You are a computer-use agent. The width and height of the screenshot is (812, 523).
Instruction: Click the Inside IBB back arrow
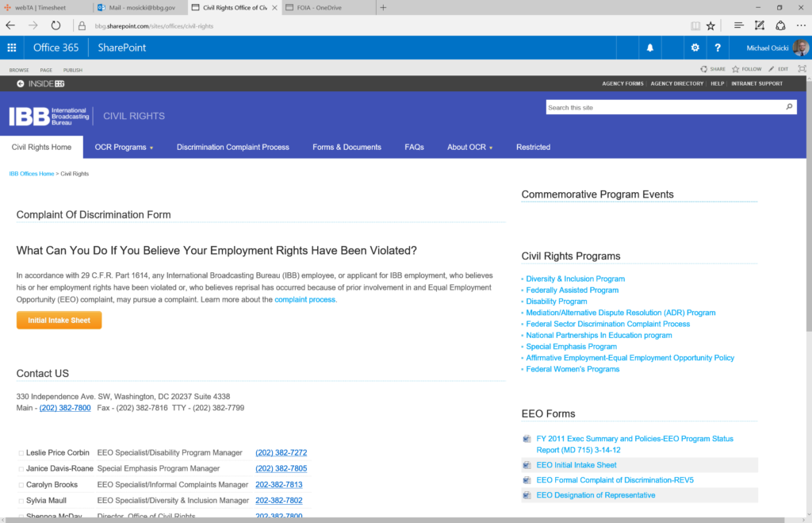21,83
